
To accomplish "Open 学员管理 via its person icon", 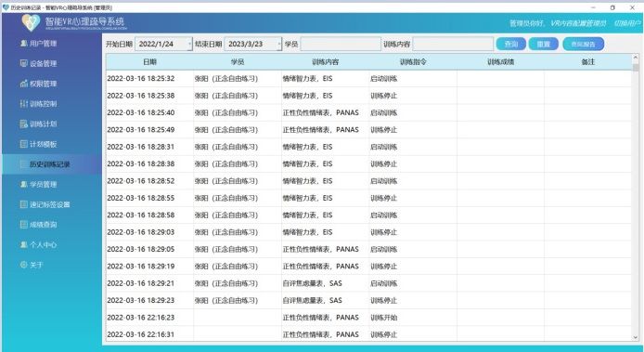I will click(x=24, y=184).
